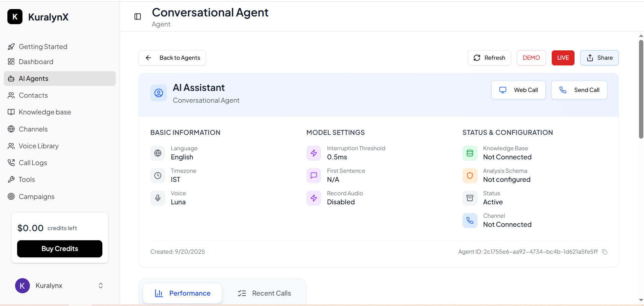644x306 pixels.
Task: Open Campaigns via its target icon
Action: (x=11, y=197)
